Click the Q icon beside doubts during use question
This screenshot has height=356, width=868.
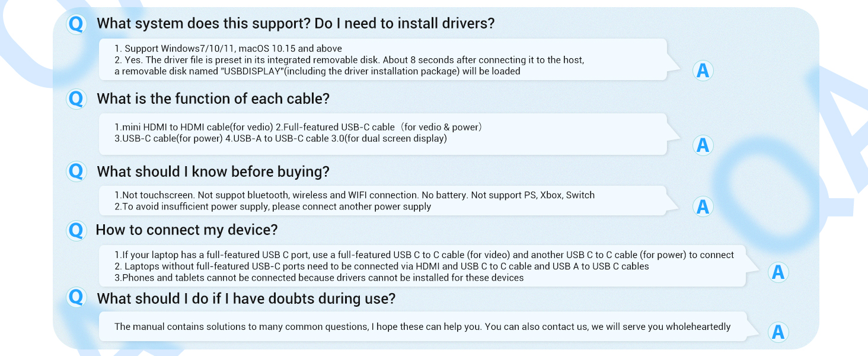tap(76, 298)
